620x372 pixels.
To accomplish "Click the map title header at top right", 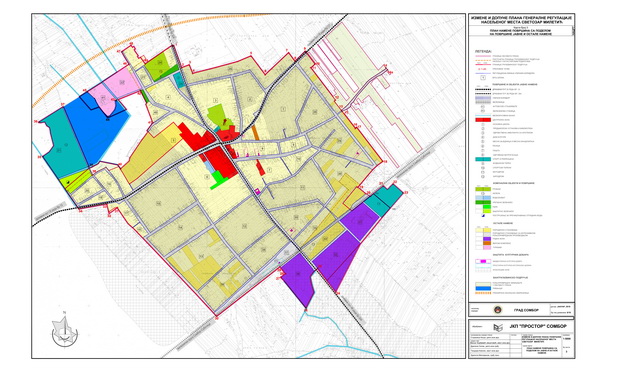I will [521, 21].
